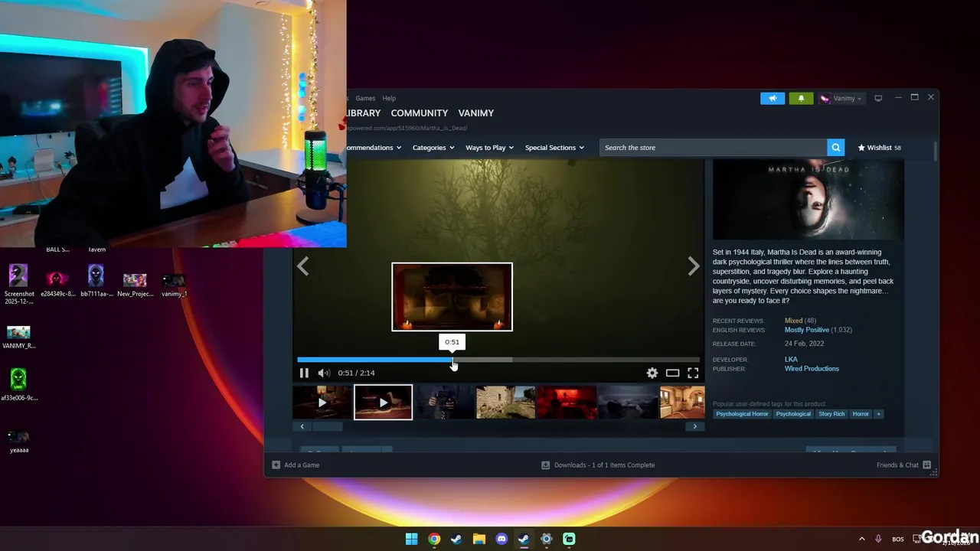Screen dimensions: 980x551
Task: Open the stone farmhouse screenshot thumbnail
Action: pyautogui.click(x=505, y=403)
